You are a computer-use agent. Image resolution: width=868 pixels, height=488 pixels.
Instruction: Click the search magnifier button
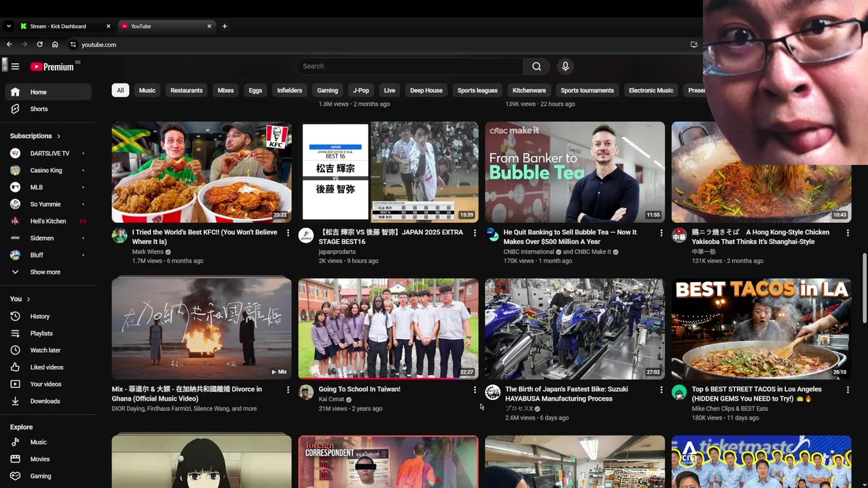coord(536,66)
